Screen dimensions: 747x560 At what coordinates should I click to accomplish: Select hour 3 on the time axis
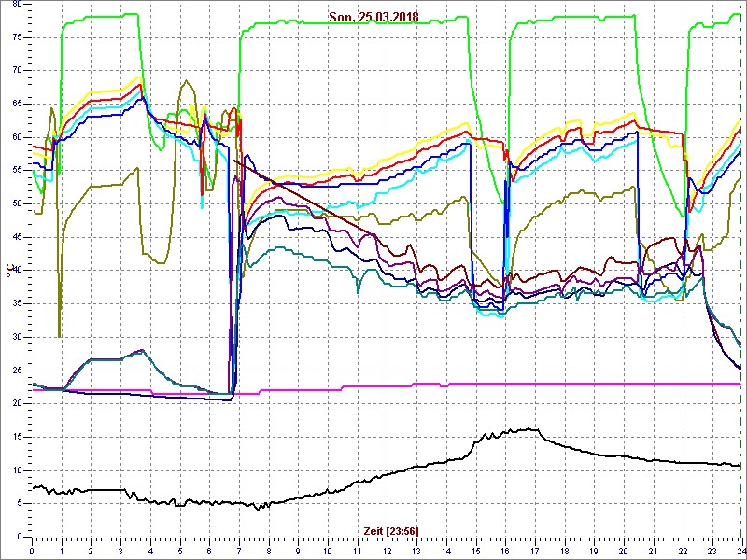click(x=120, y=551)
